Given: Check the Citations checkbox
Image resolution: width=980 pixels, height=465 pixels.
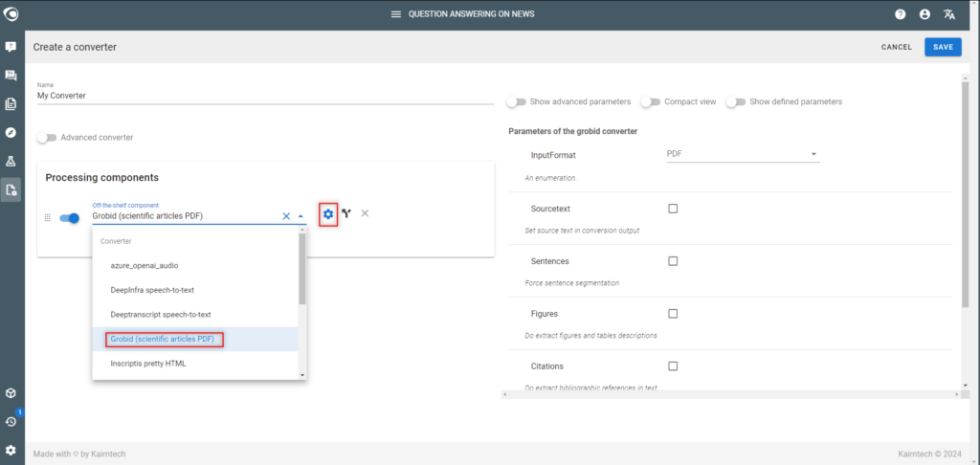Looking at the screenshot, I should tap(673, 366).
